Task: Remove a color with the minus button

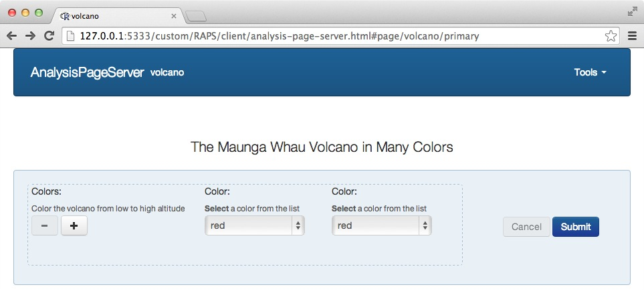Action: point(45,226)
